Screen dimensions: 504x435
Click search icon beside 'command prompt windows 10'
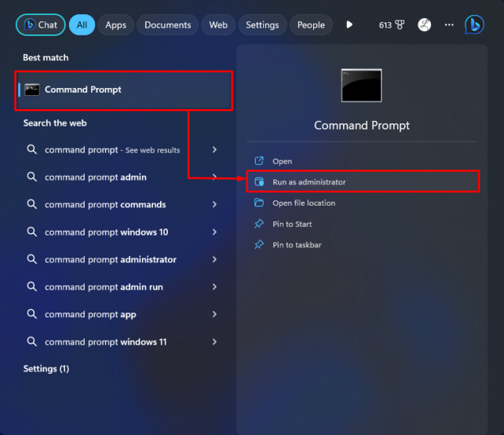coord(31,232)
